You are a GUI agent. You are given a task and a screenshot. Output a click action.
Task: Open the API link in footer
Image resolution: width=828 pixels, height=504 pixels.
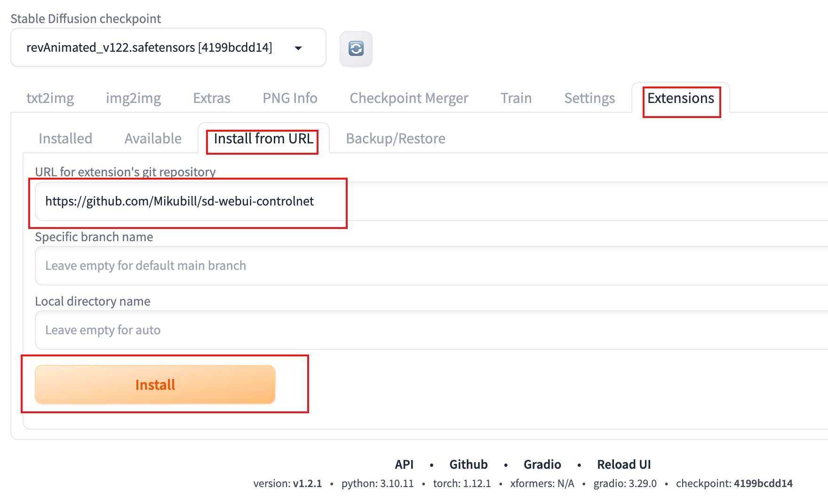[x=404, y=465]
